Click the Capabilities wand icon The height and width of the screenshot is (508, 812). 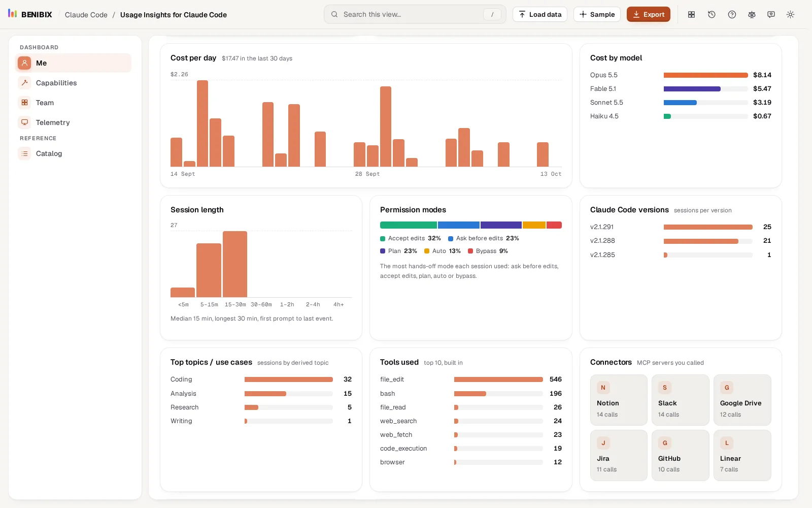tap(24, 83)
